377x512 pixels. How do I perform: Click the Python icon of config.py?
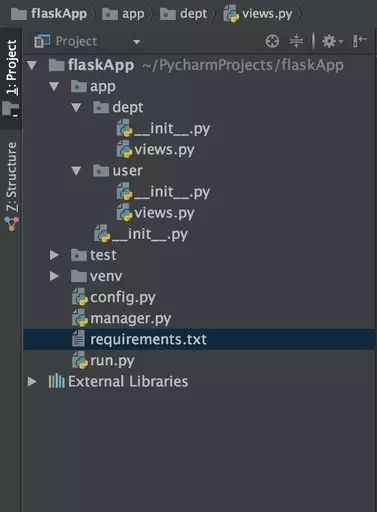(x=80, y=297)
